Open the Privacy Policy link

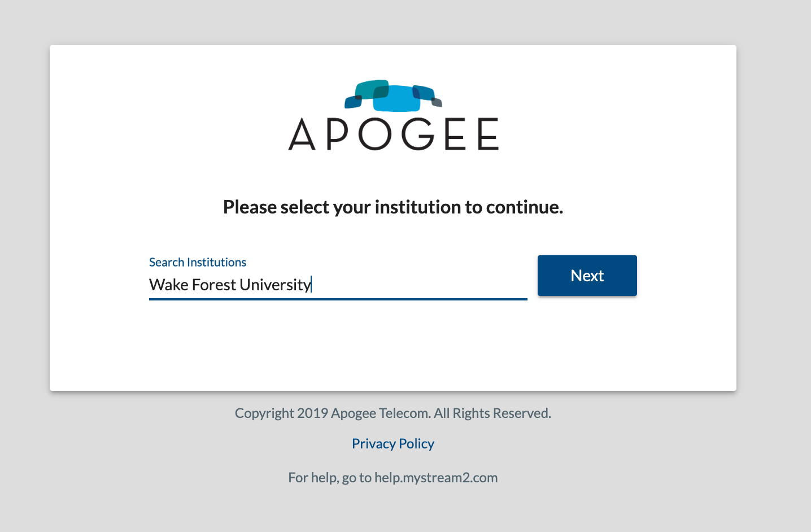[393, 444]
